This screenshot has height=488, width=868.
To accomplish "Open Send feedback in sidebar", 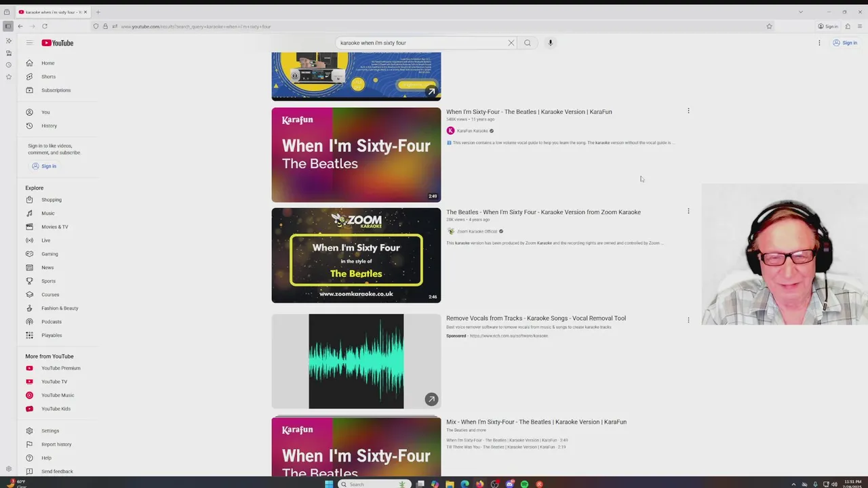I will click(57, 472).
